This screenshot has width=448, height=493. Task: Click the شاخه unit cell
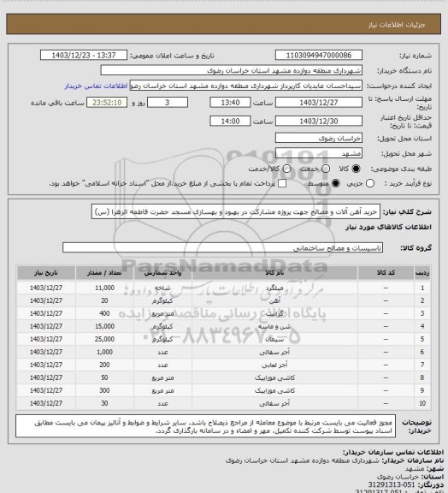point(162,288)
